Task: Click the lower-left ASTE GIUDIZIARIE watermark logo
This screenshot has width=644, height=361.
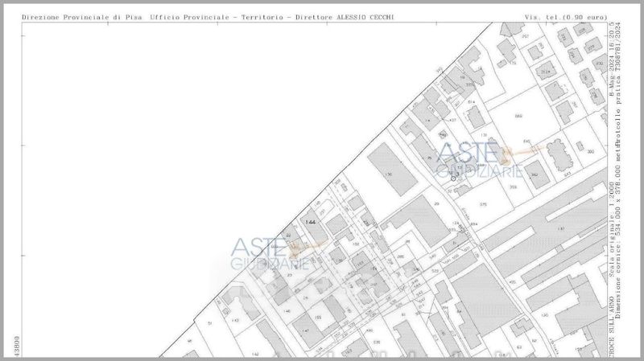Action: pos(270,253)
